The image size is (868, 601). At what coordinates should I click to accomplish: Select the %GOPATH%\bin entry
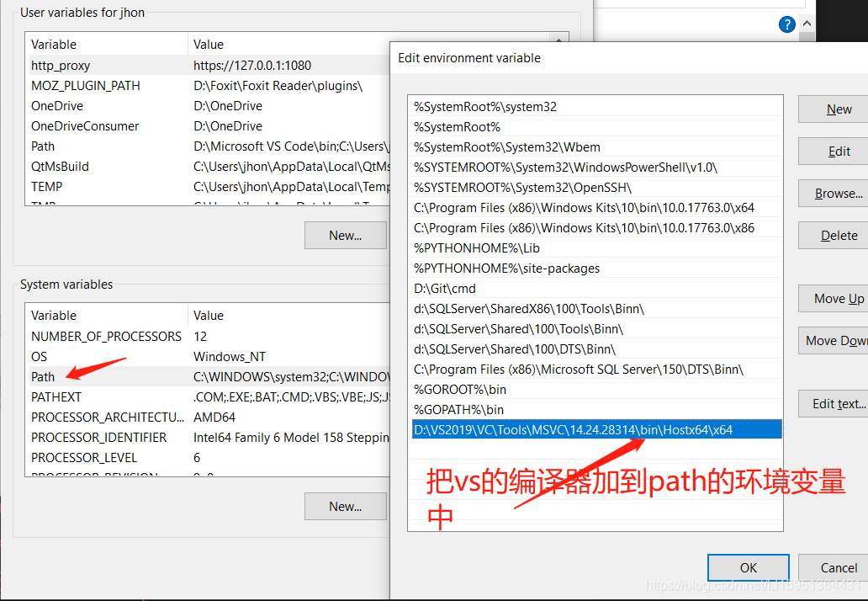click(596, 410)
